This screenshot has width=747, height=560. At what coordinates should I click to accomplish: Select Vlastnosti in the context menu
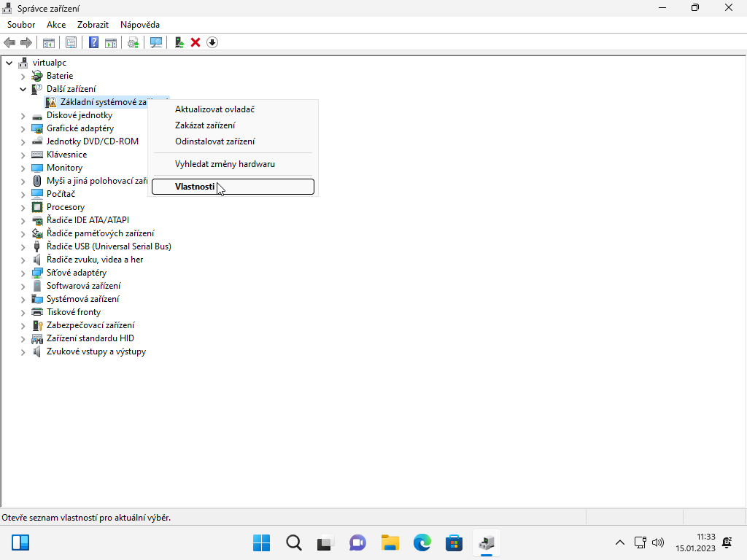click(195, 187)
